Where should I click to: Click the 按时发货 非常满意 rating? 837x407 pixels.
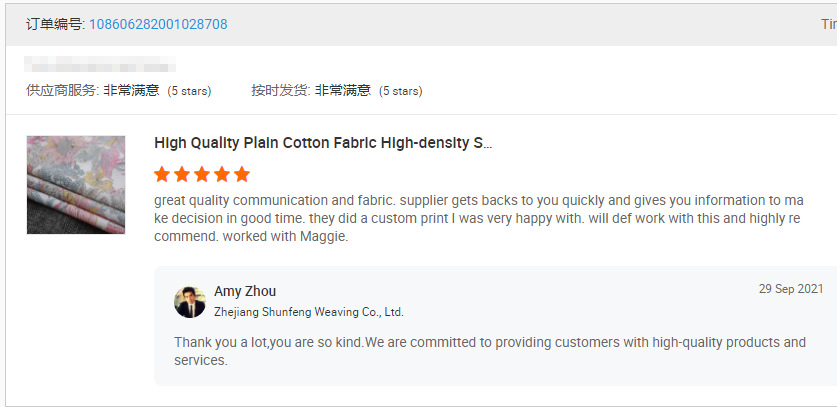pyautogui.click(x=310, y=90)
